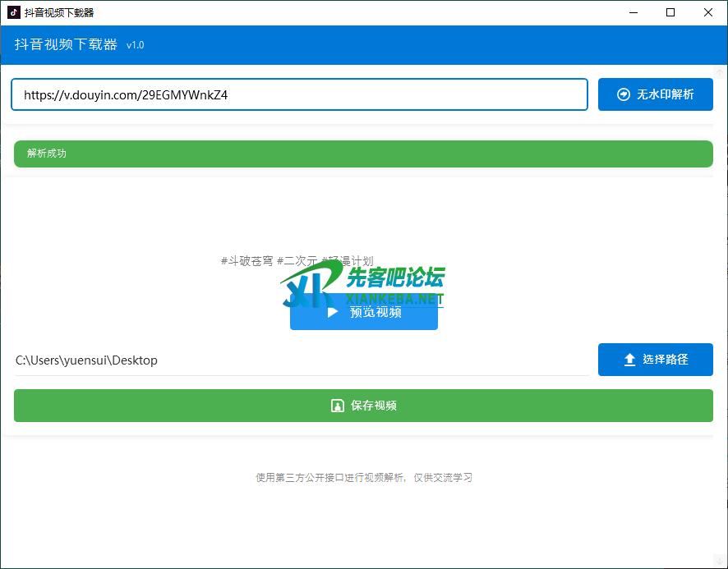The width and height of the screenshot is (728, 569).
Task: Click the 无水印解析 button label
Action: tap(665, 94)
